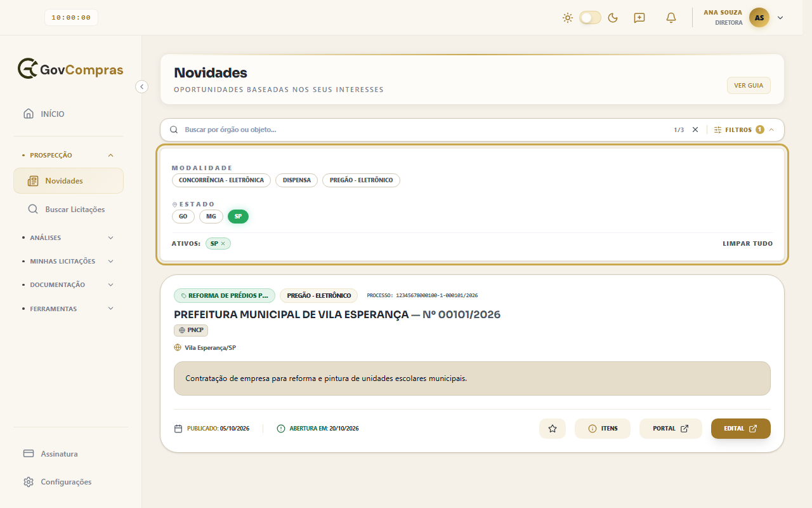Viewport: 812px width, 508px height.
Task: Click the PNCP source badge
Action: click(x=191, y=330)
